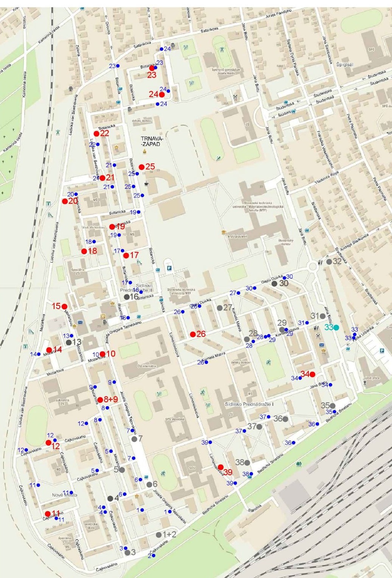This screenshot has width=392, height=578.
Task: Click the grey marker numbered 29
Action: 282,329
